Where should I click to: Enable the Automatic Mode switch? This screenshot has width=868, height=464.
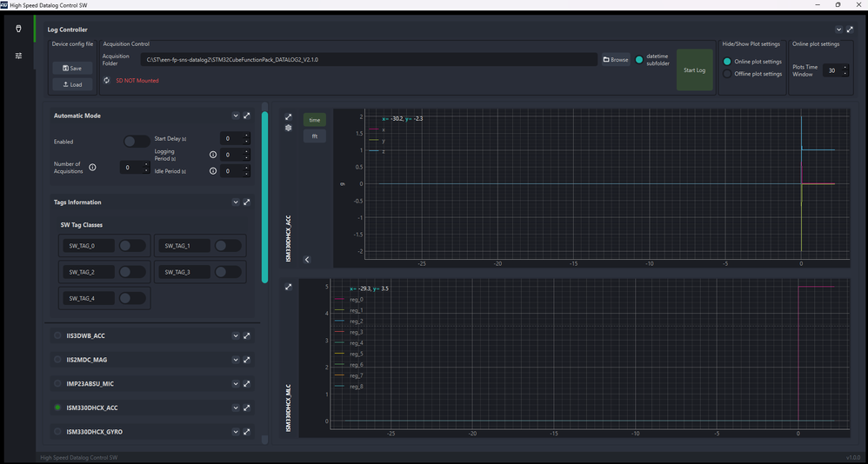point(135,142)
